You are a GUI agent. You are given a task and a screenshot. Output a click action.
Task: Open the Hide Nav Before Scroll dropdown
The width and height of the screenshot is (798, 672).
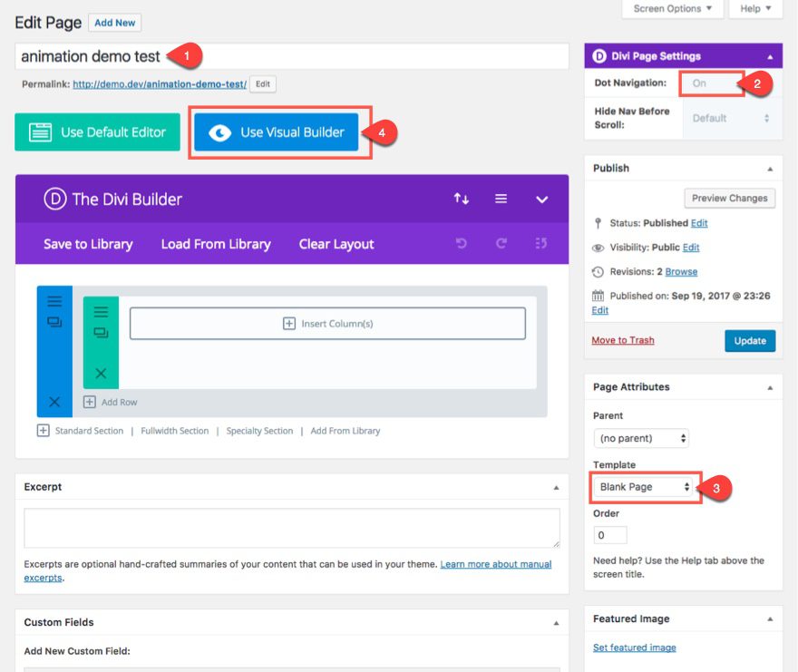click(x=730, y=118)
